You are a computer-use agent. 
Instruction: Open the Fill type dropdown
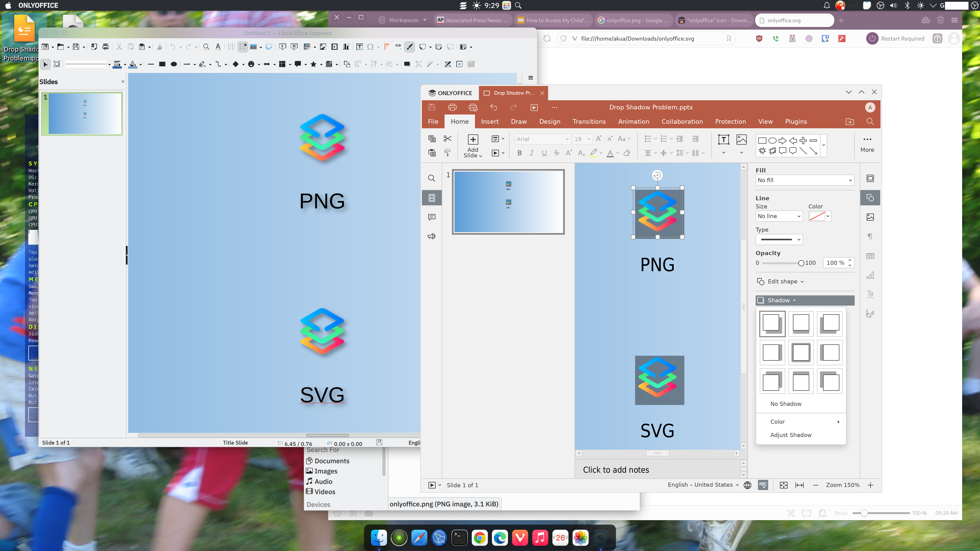point(805,180)
